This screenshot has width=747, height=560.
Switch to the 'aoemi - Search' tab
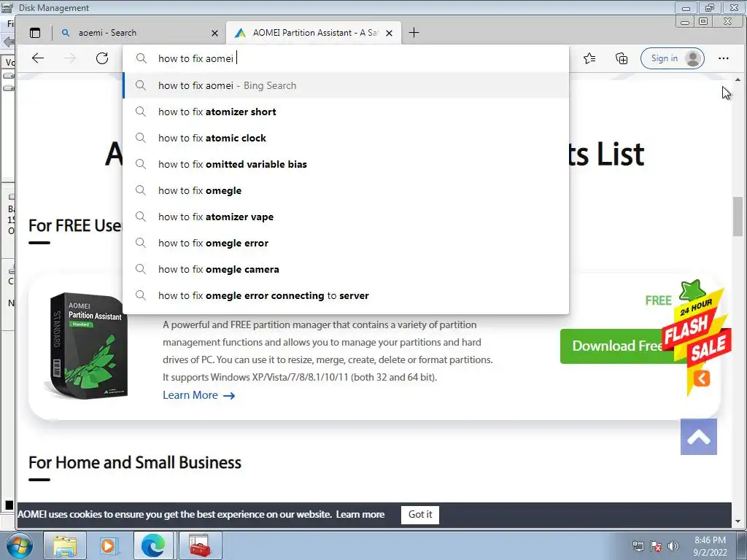point(139,33)
